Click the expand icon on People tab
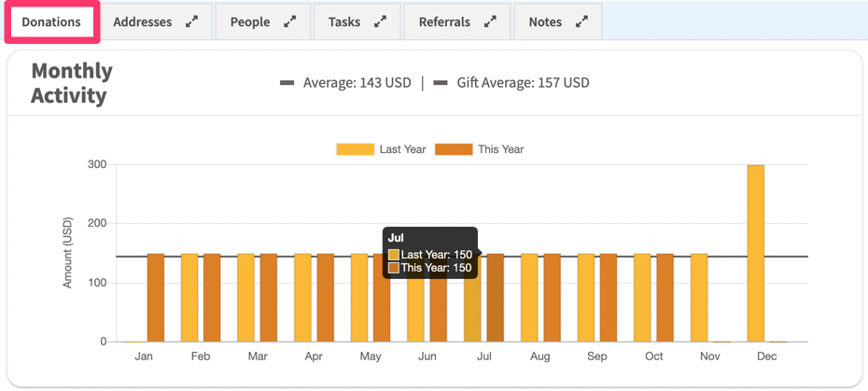 pos(289,22)
